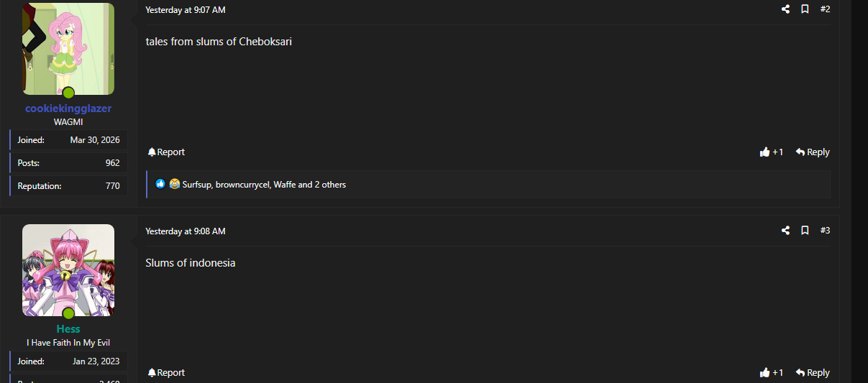Open cookiekingglazer's profile link

point(68,109)
